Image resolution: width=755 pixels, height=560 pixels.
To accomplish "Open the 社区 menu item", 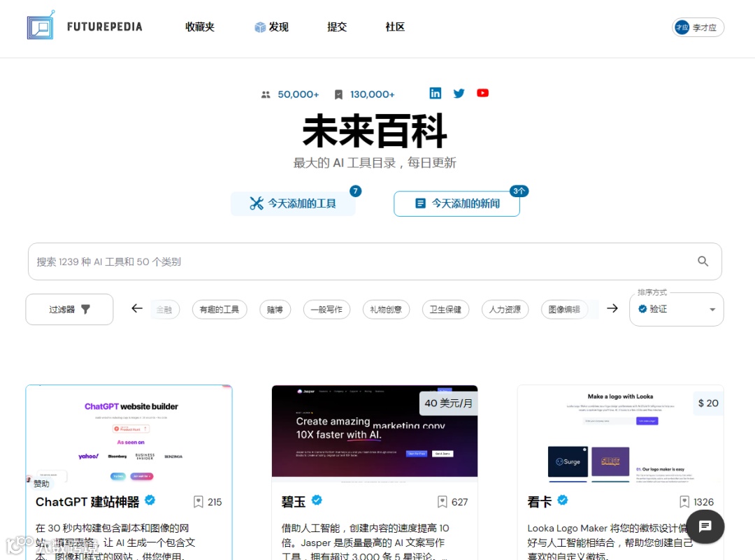I will (395, 27).
